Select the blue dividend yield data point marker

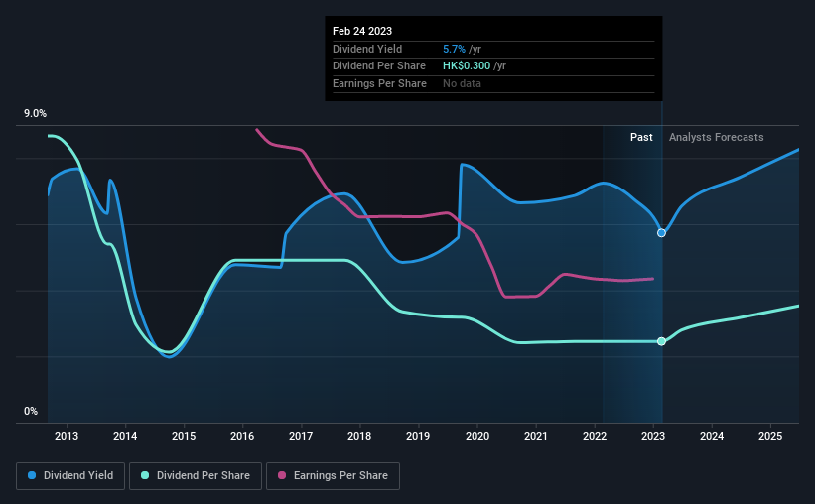click(661, 233)
